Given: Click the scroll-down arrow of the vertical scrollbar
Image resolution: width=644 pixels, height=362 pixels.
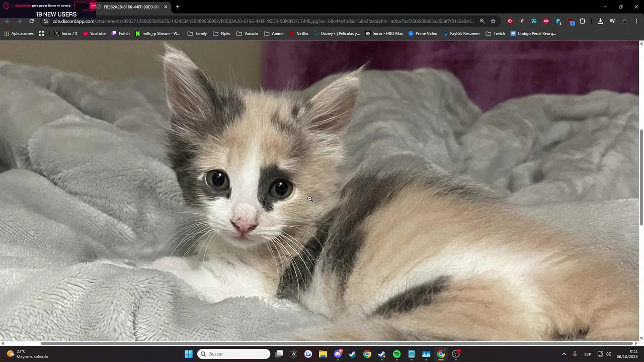Looking at the screenshot, I should tap(641, 338).
